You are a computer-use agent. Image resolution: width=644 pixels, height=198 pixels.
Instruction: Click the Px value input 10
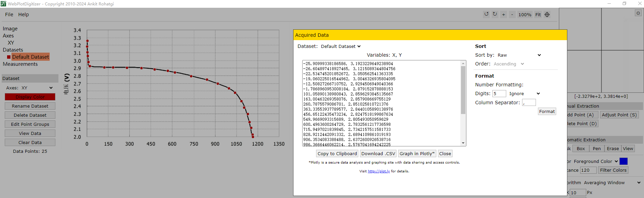pos(578,193)
